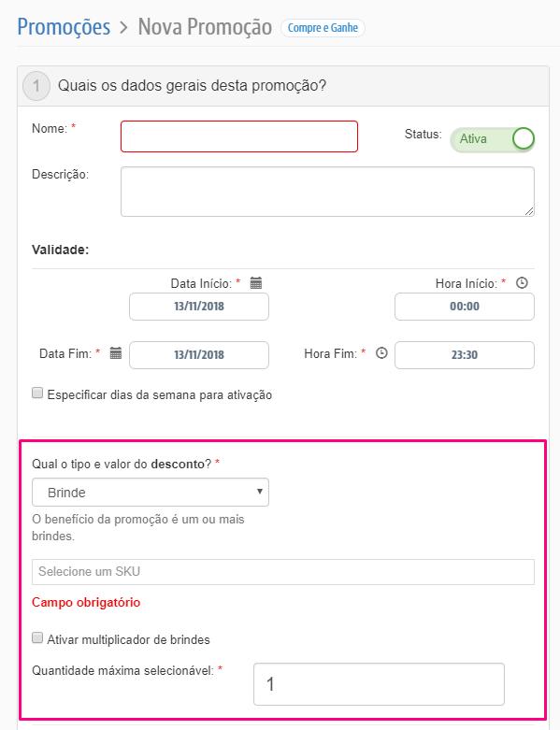Click the Hora Início clock icon

[x=522, y=282]
